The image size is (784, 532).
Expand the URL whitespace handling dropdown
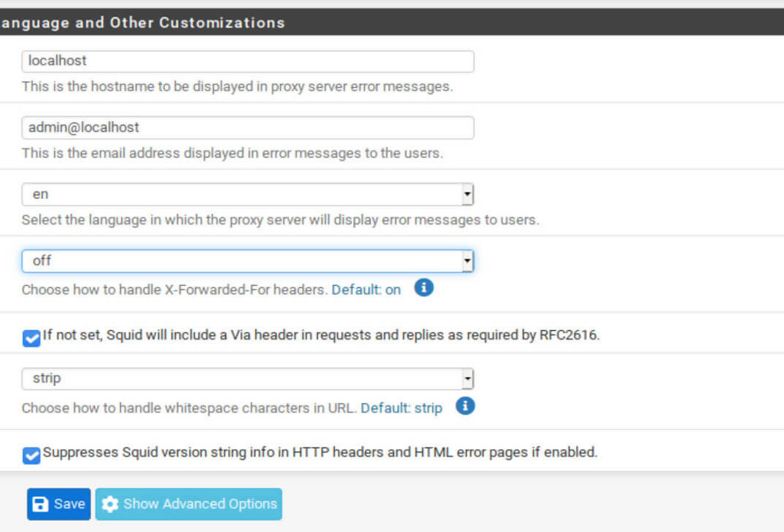coord(247,379)
